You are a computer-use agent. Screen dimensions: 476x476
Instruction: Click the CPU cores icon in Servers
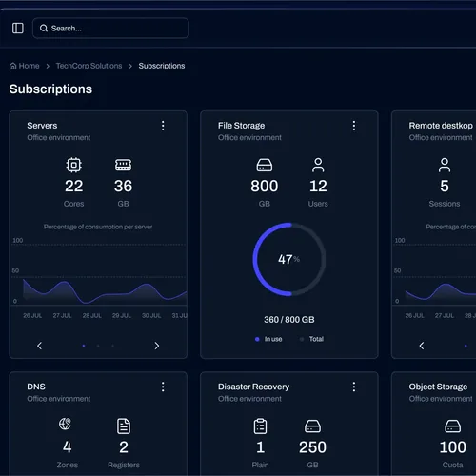coord(74,165)
